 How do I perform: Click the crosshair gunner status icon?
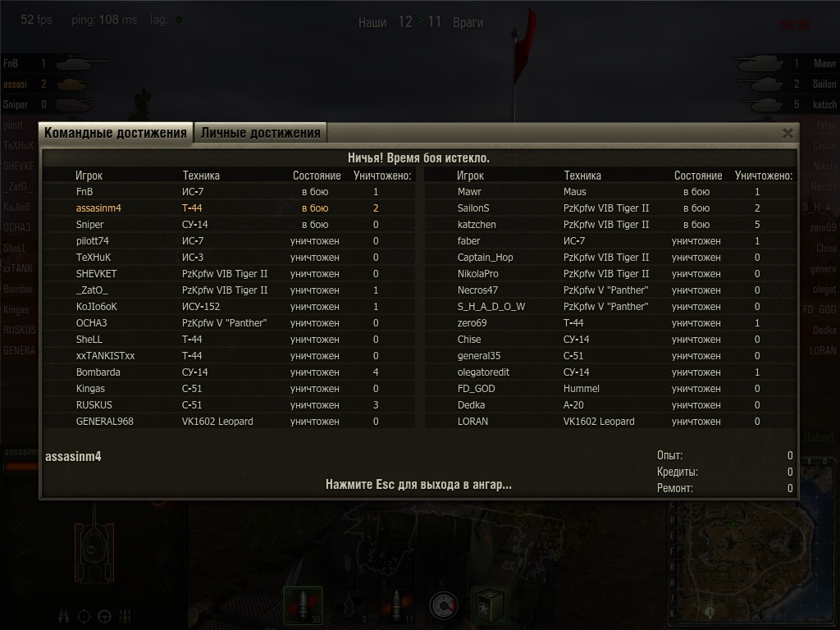84,616
